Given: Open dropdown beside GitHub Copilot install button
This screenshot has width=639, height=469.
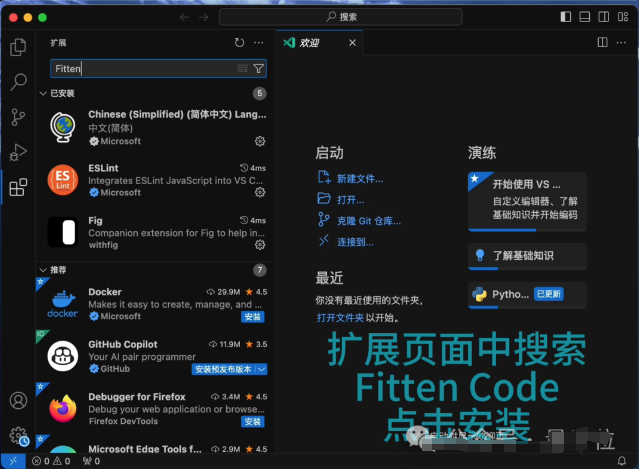Looking at the screenshot, I should [262, 369].
